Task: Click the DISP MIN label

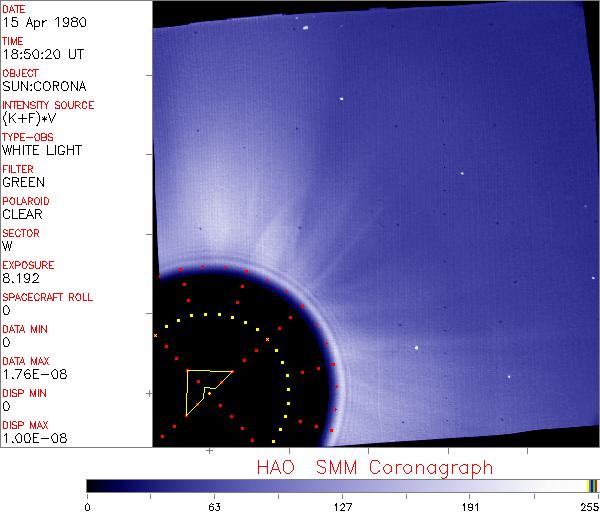Action: pyautogui.click(x=24, y=393)
